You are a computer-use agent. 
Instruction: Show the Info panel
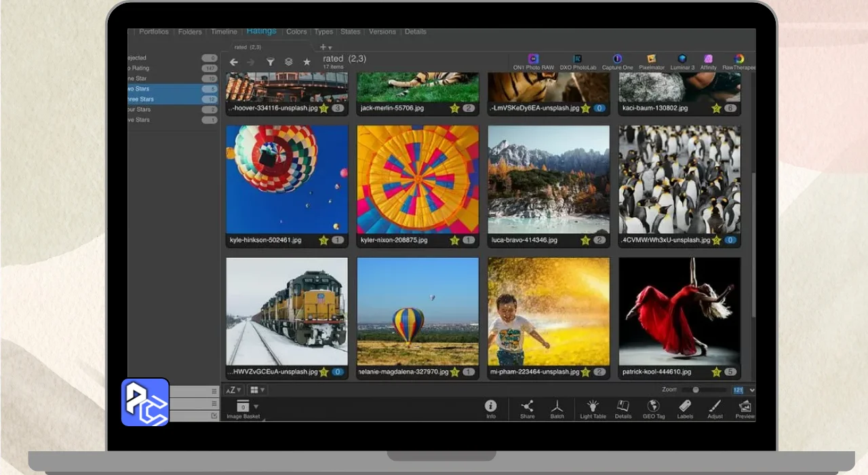click(490, 406)
